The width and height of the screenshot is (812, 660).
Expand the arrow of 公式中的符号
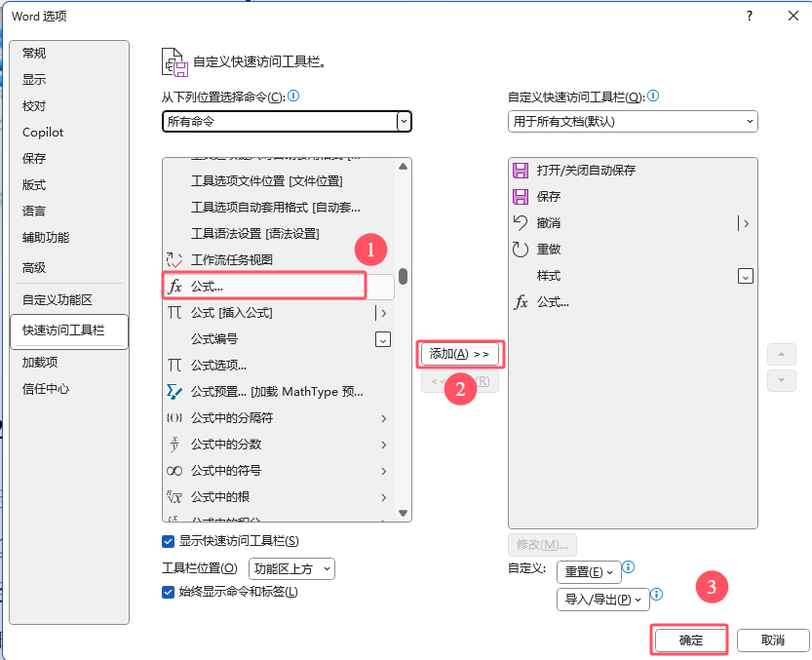click(384, 471)
